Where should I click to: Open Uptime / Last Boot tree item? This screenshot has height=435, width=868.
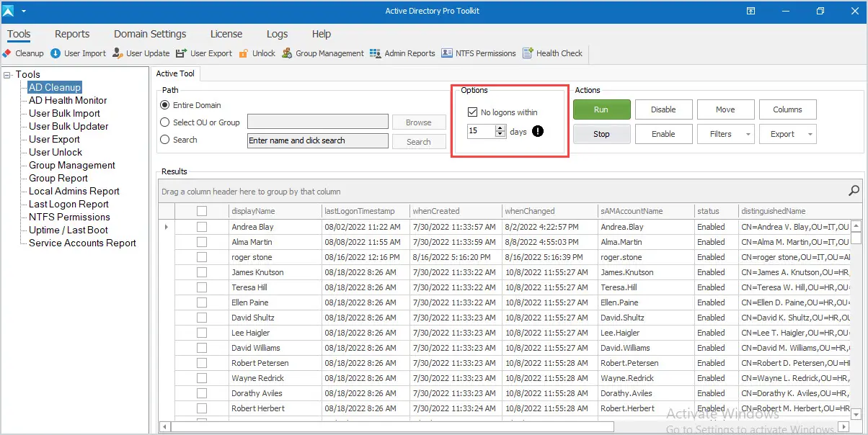[x=68, y=230]
